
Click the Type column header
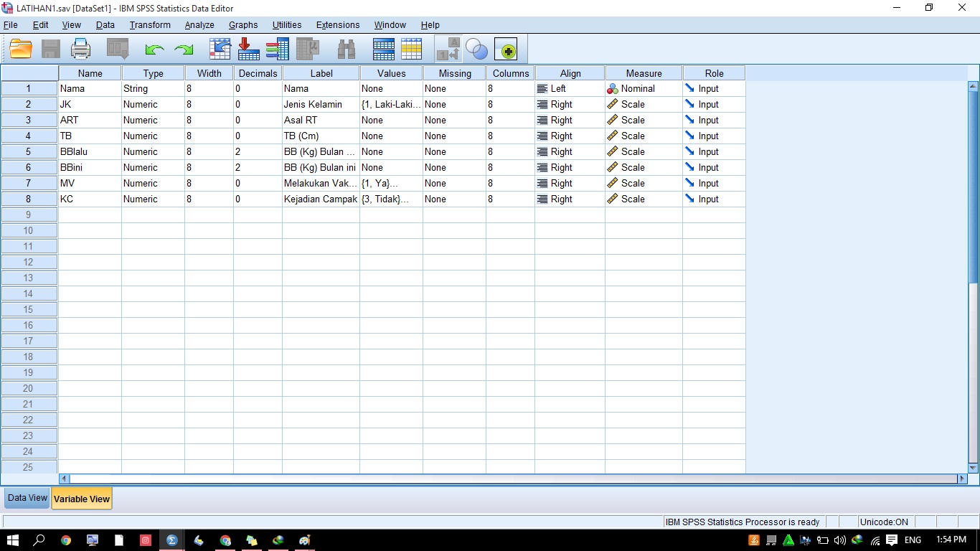click(154, 73)
